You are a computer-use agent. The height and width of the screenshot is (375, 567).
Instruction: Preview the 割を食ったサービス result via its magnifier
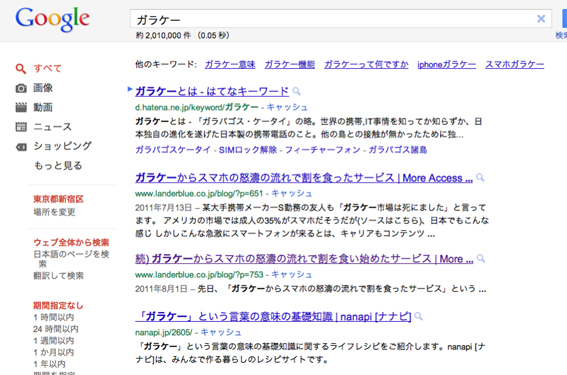click(480, 178)
